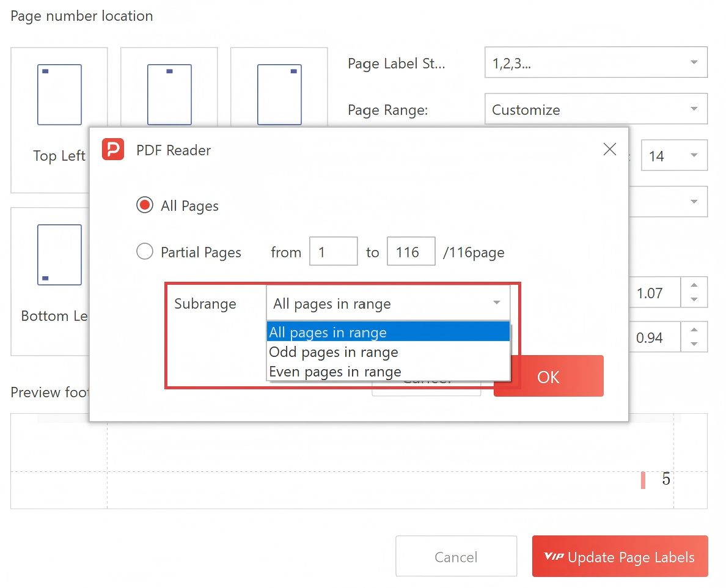The width and height of the screenshot is (726, 588).
Task: Click the 0.94 value field
Action: pyautogui.click(x=654, y=337)
